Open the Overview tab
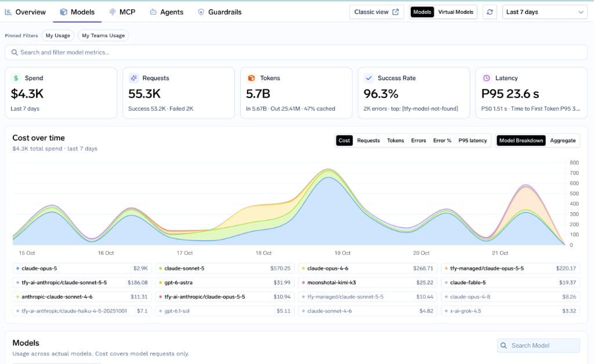This screenshot has height=364, width=594. pos(25,12)
